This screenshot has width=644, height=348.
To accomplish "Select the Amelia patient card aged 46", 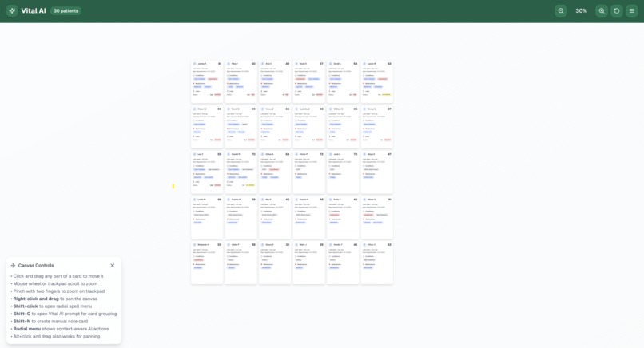I will [343, 263].
